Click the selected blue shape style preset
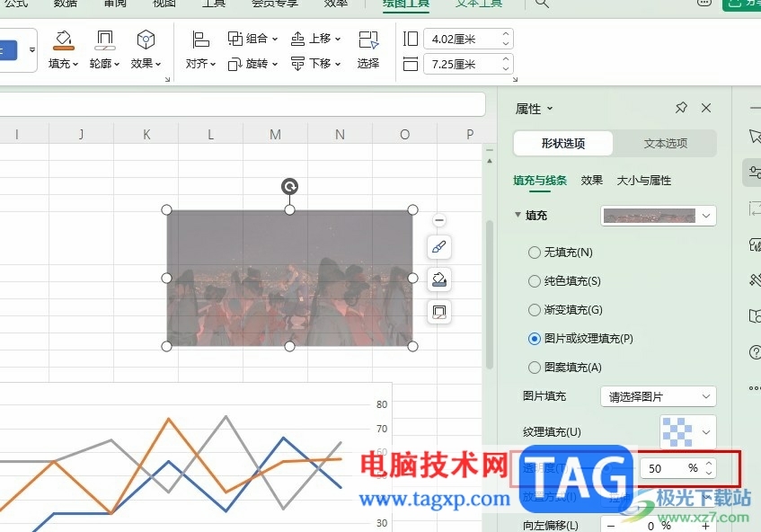Image resolution: width=761 pixels, height=532 pixels. tap(8, 50)
